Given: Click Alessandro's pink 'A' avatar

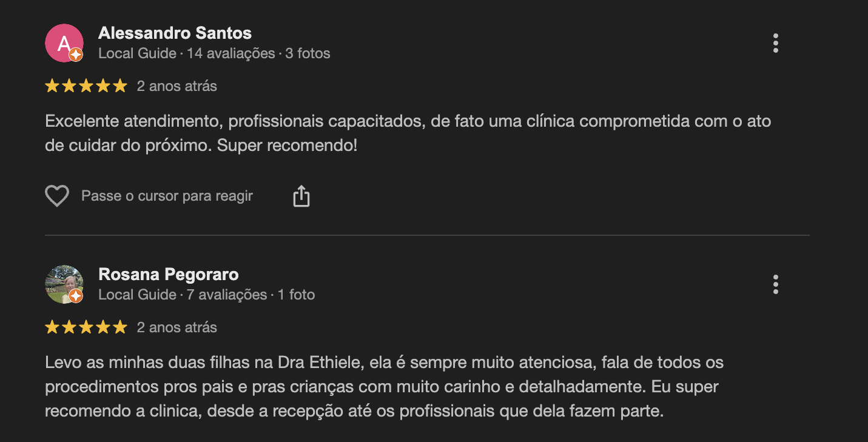Looking at the screenshot, I should coord(64,42).
